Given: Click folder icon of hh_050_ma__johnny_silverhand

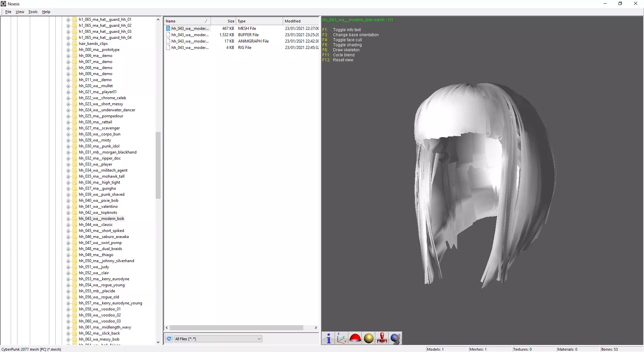Looking at the screenshot, I should coord(74,261).
